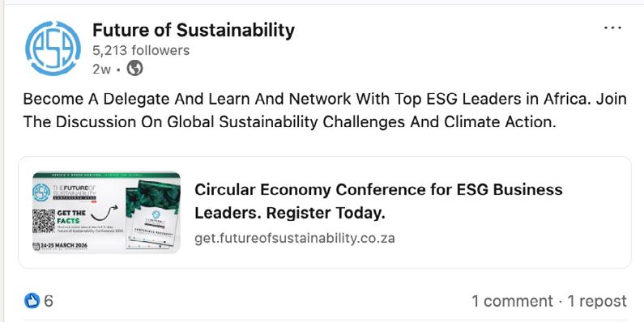Open the conference link preview thumbnail
This screenshot has height=322, width=644.
pos(106,212)
